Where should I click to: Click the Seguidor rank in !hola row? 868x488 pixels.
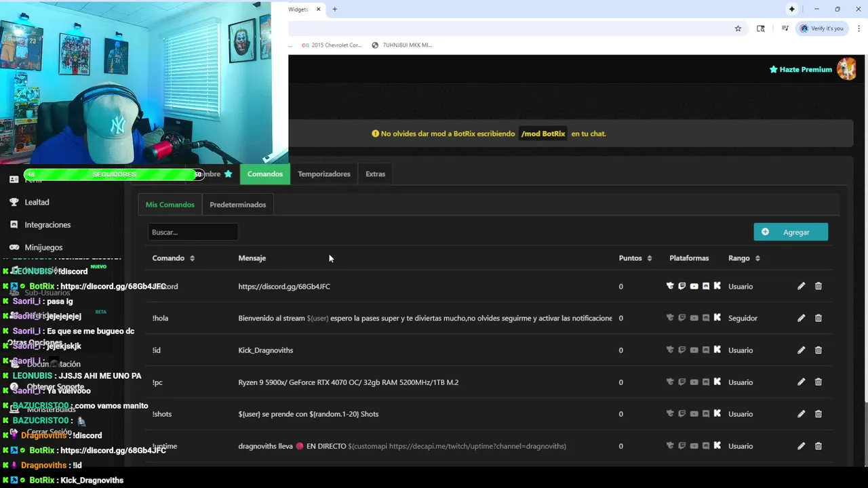point(743,318)
